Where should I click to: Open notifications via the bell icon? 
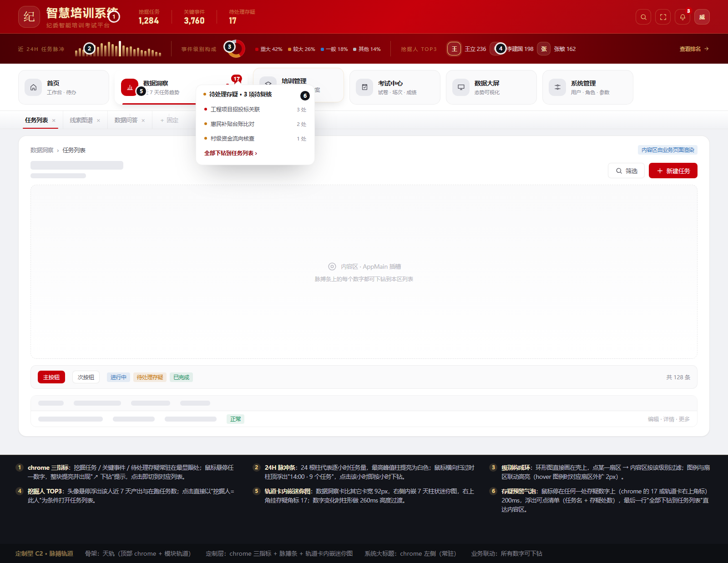pyautogui.click(x=682, y=17)
